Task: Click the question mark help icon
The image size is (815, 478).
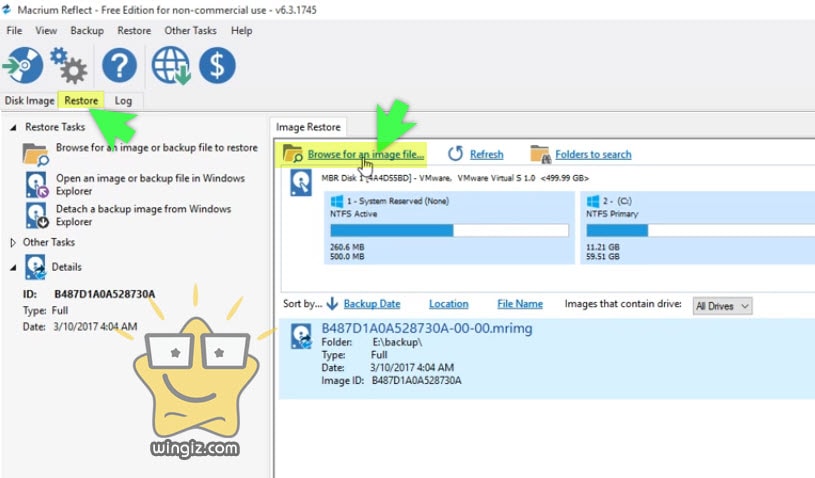Action: tap(120, 65)
